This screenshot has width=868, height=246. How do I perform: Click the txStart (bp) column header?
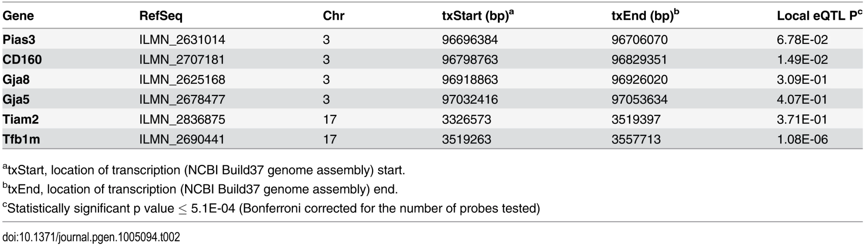pos(478,15)
